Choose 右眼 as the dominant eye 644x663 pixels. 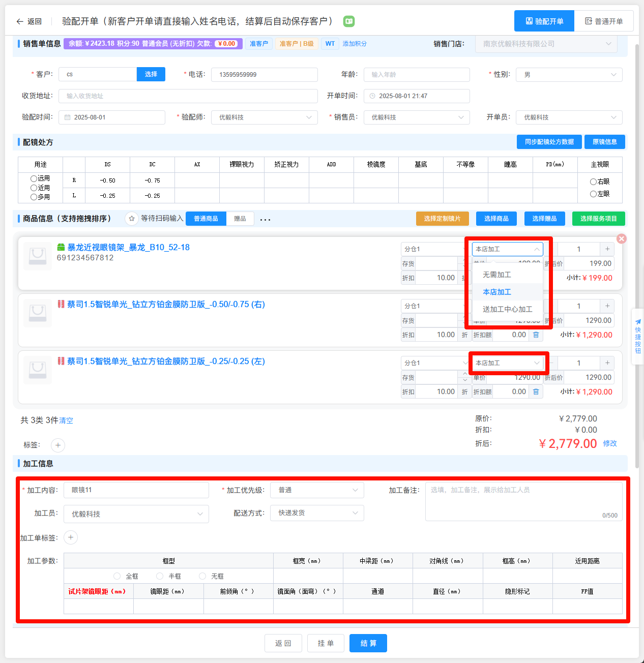click(x=593, y=182)
